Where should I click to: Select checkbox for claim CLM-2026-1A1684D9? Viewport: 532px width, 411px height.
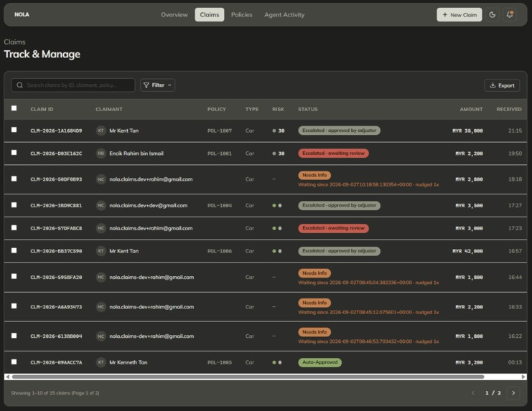tap(14, 129)
